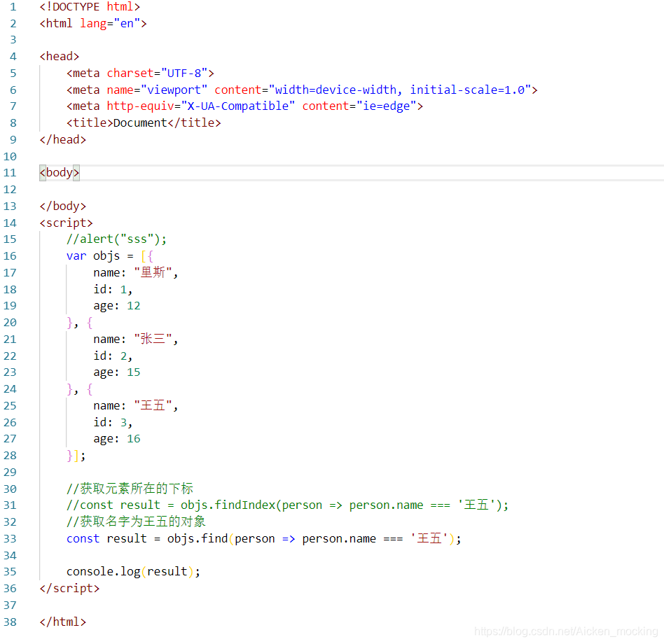This screenshot has height=644, width=664.
Task: Click the commented findIndex line
Action: (x=288, y=505)
